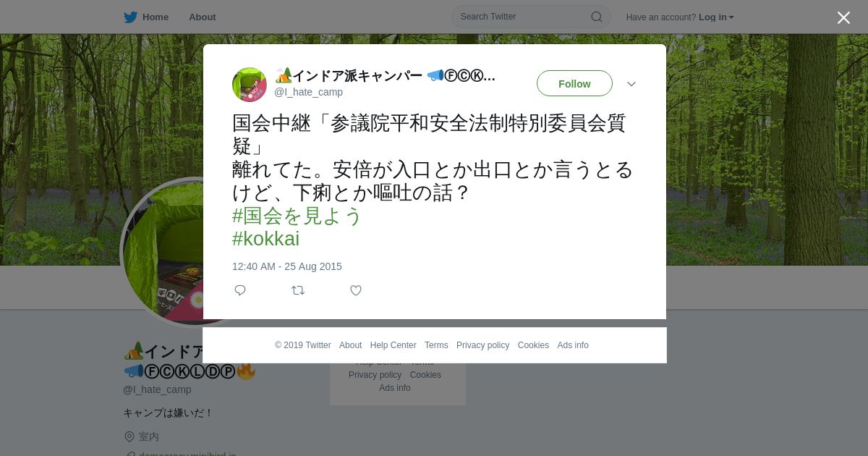This screenshot has height=456, width=868.
Task: Open the tweet timestamp 12:40 AM link
Action: pos(287,266)
